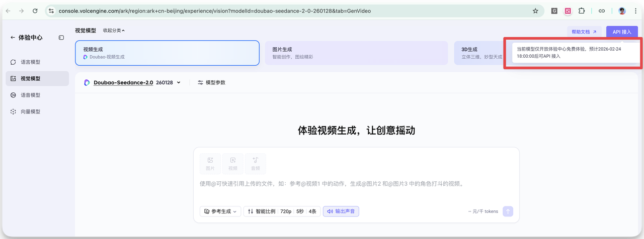Select 视觉模型 in the sidebar

point(37,79)
